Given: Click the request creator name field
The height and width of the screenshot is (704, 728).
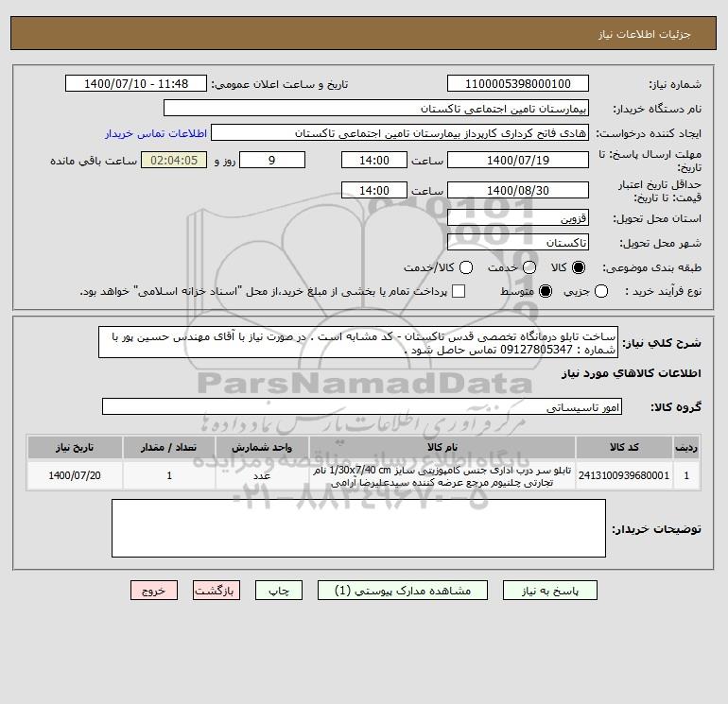Looking at the screenshot, I should point(400,133).
